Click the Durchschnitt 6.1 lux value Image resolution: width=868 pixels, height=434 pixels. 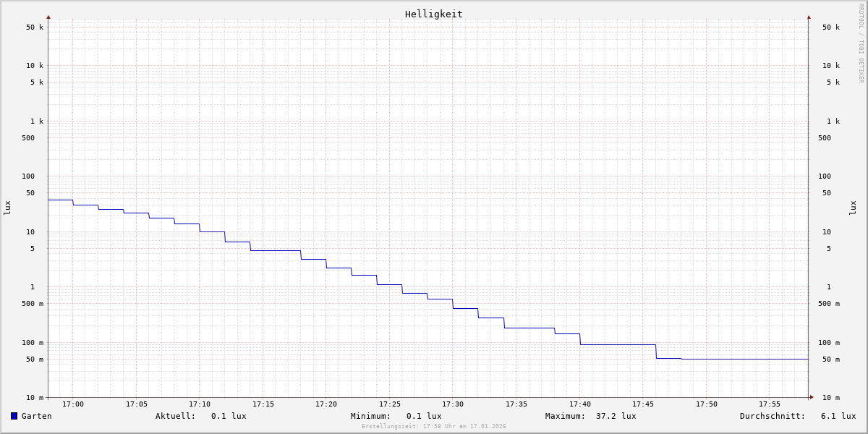pyautogui.click(x=838, y=416)
